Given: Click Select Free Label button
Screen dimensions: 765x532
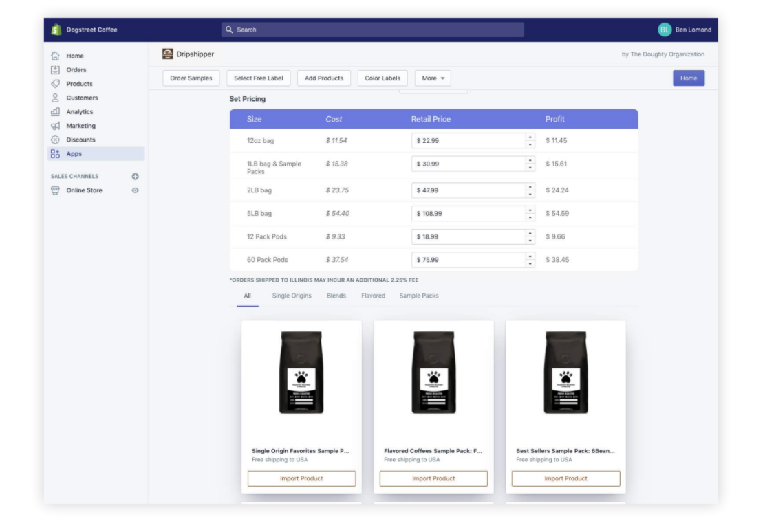Looking at the screenshot, I should coord(259,78).
